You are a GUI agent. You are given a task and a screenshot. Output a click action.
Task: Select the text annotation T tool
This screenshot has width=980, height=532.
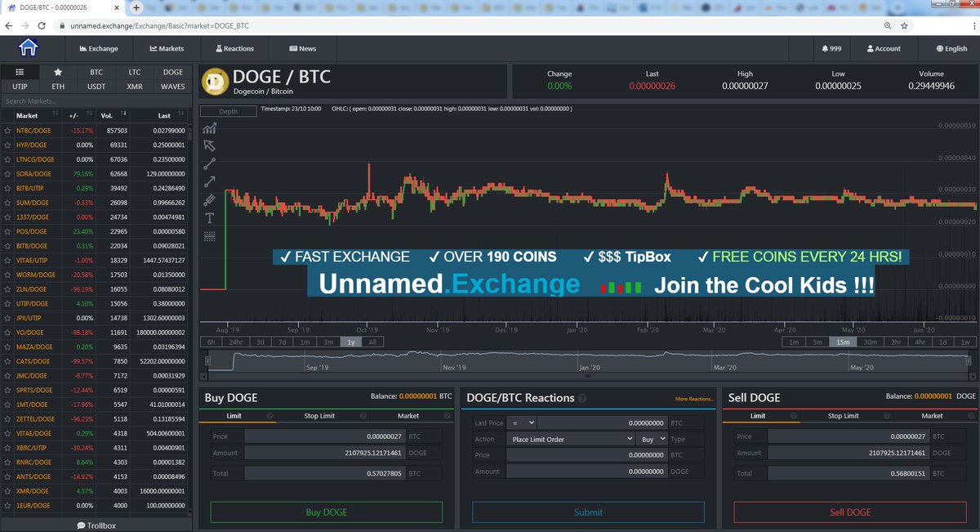point(210,217)
